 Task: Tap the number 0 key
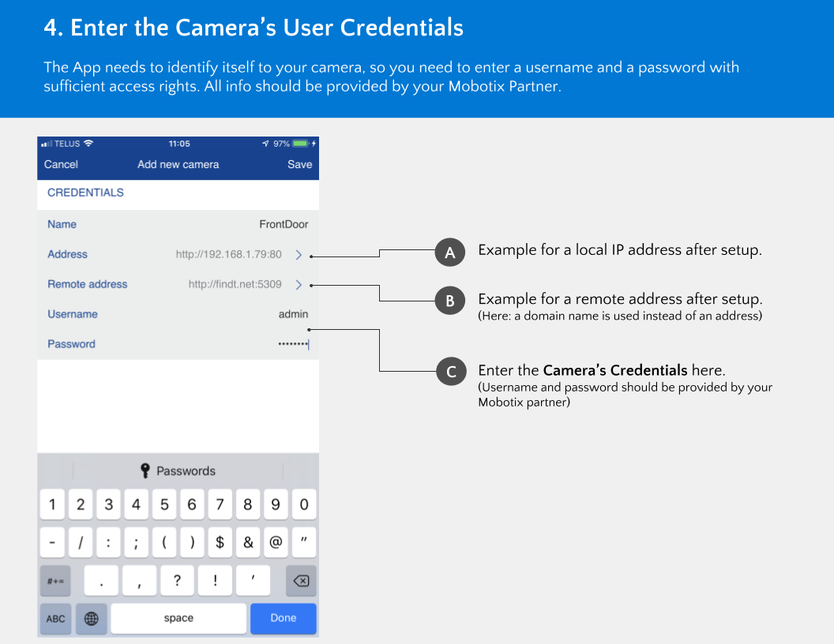pyautogui.click(x=304, y=504)
